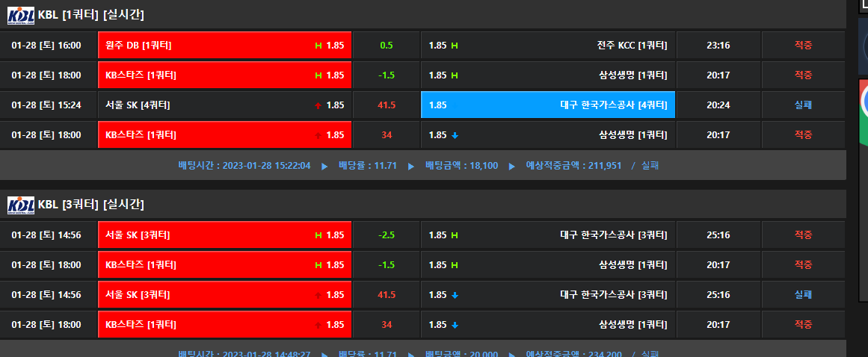This screenshot has height=357, width=868.
Task: Click the 전주 KCC [1쿼터] away cell
Action: pyautogui.click(x=548, y=46)
